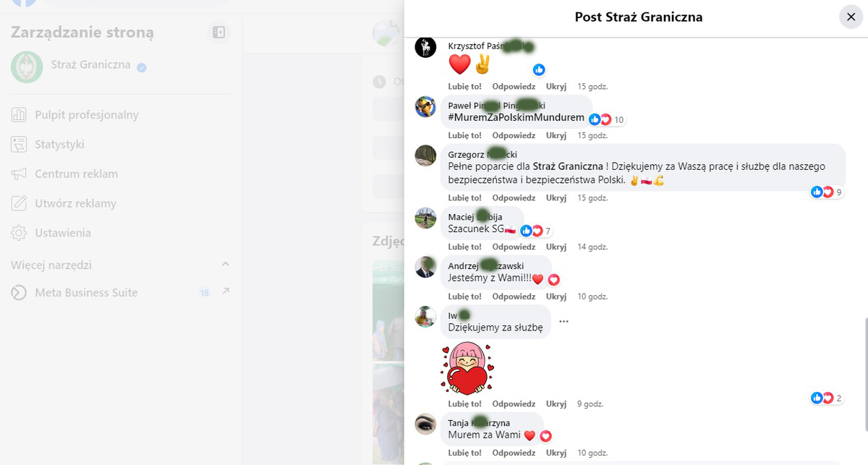Click the Utwórz reklamy pencil icon
The image size is (868, 465).
point(20,204)
